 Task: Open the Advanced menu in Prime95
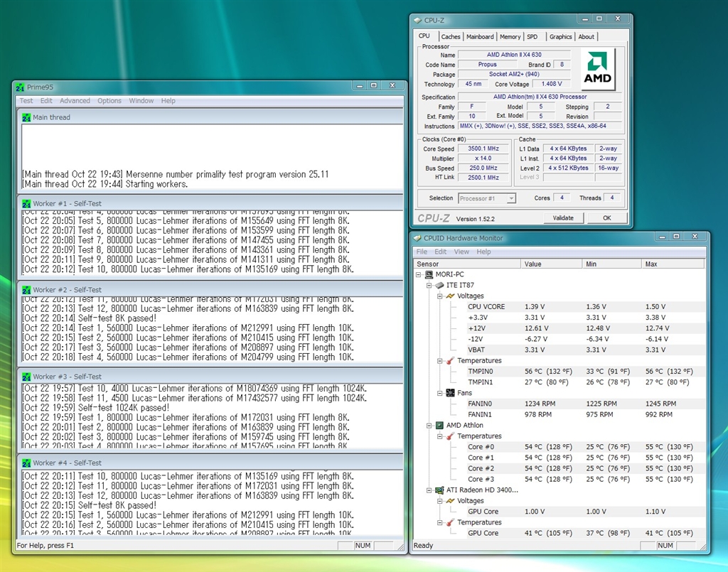click(x=75, y=101)
